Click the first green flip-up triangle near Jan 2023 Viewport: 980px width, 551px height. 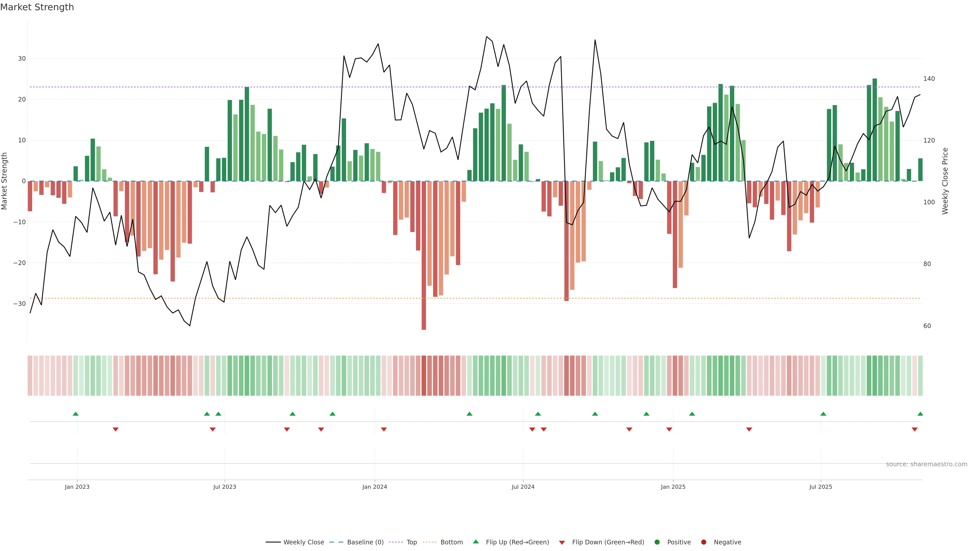pos(76,414)
